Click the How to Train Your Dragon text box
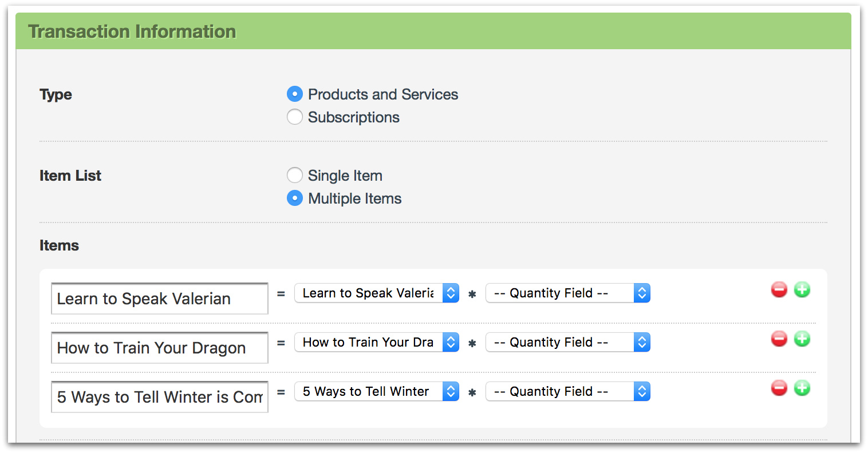 point(159,348)
